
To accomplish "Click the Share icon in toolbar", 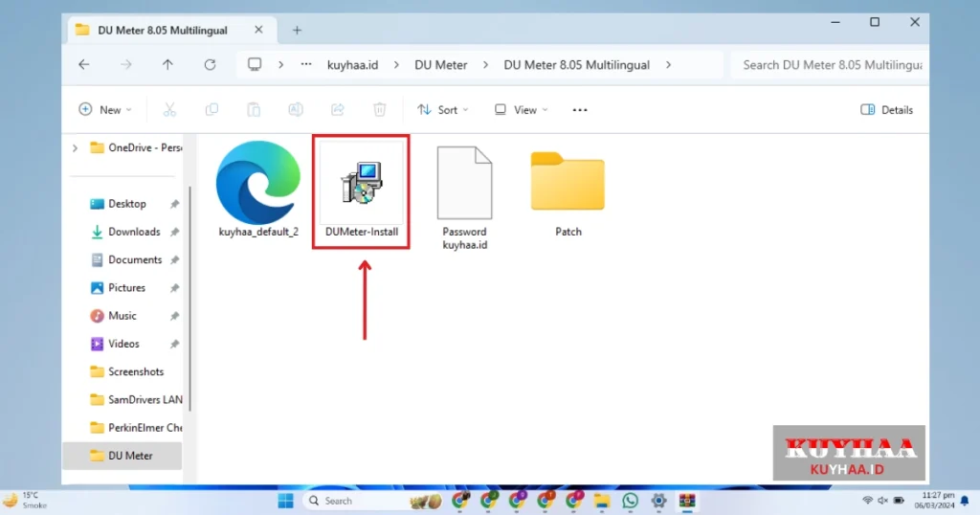I will coord(338,109).
